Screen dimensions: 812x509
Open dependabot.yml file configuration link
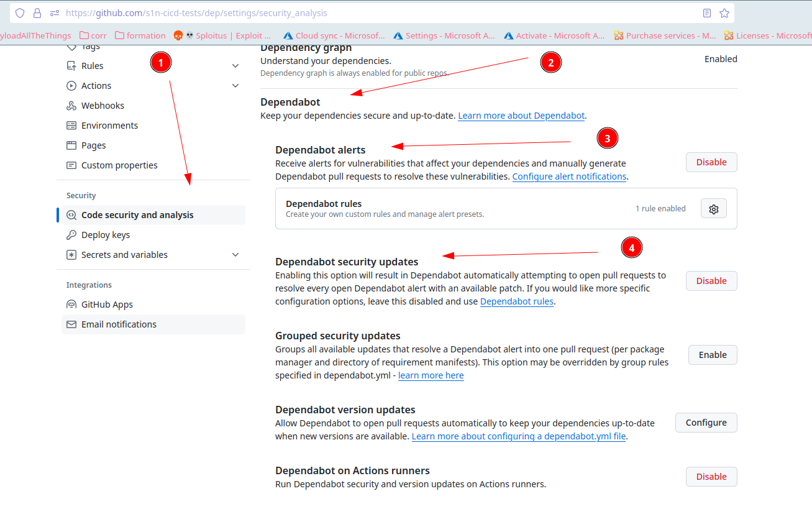(519, 436)
